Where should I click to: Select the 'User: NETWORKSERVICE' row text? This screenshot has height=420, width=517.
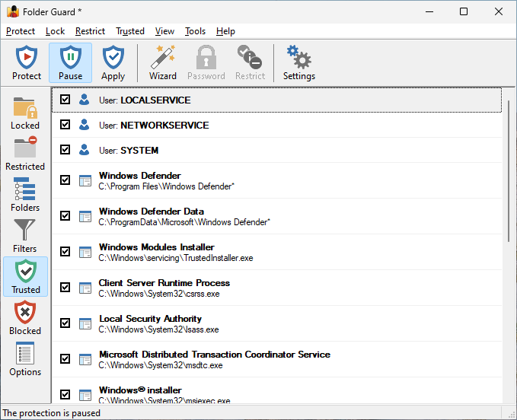[x=154, y=126]
